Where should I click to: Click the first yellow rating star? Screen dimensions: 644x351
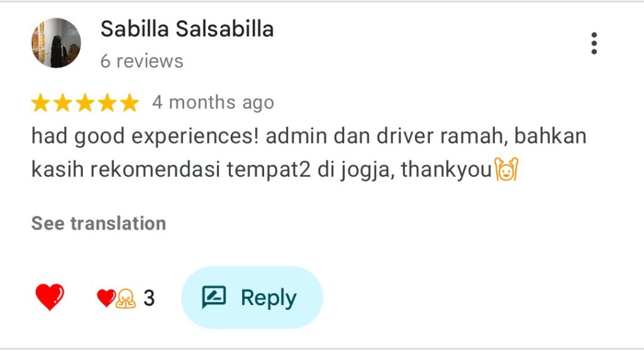point(41,103)
